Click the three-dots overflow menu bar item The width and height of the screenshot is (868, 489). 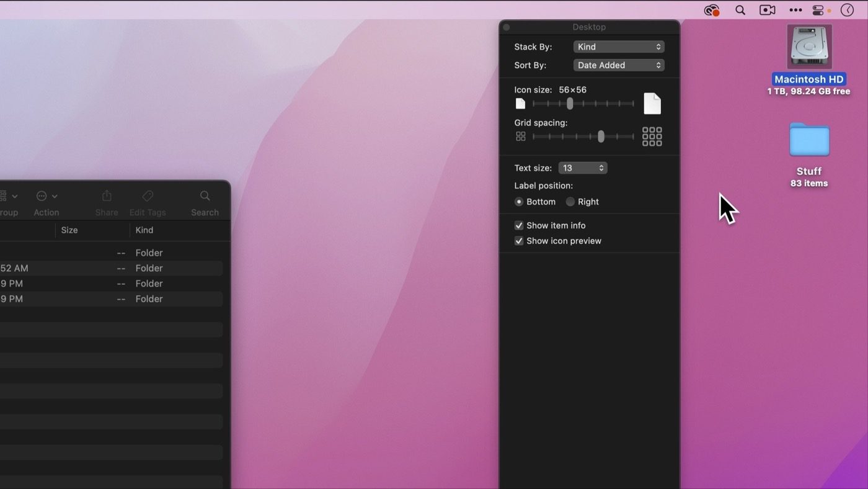(x=795, y=10)
